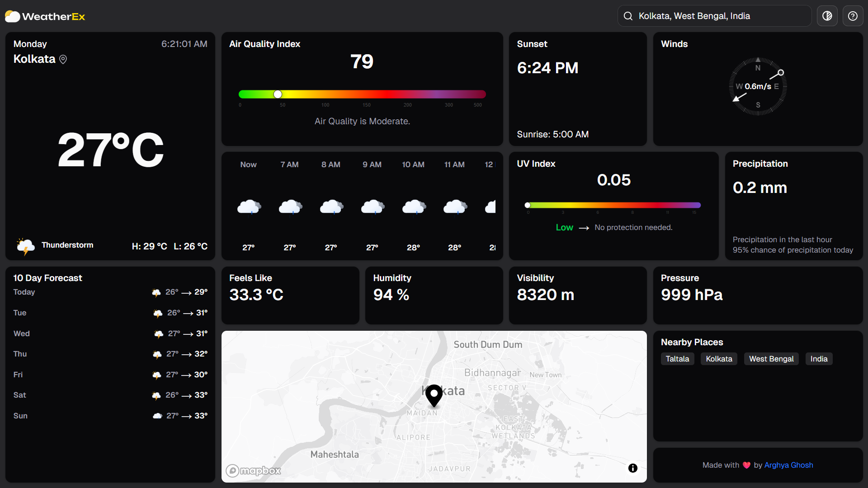
Task: Click the 95% chance of precipitation text
Action: (x=793, y=250)
